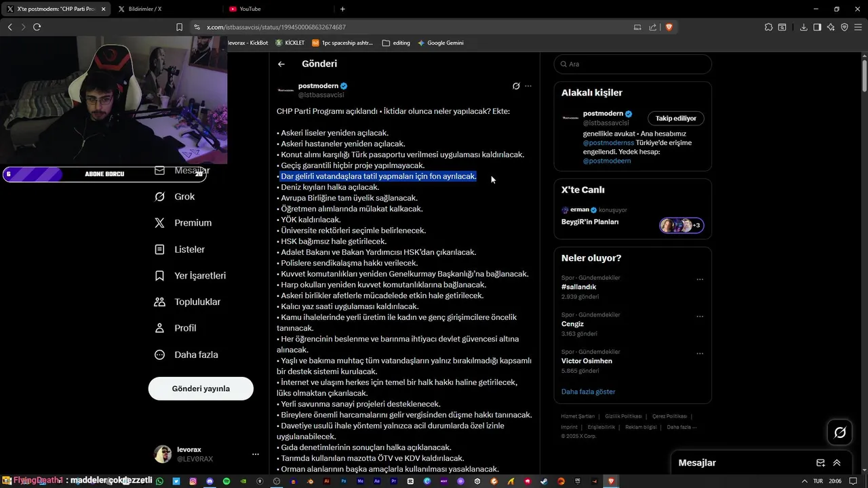868x488 pixels.
Task: Open Topluluklar communities
Action: click(x=187, y=302)
